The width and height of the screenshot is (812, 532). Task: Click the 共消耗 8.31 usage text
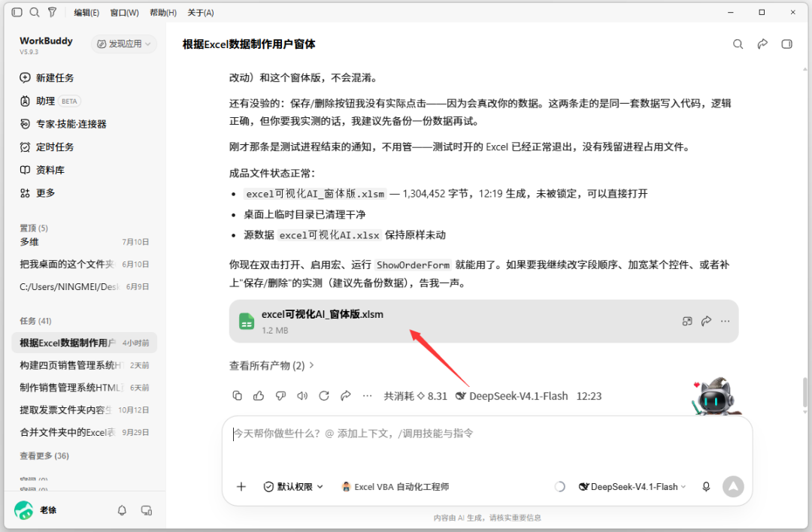tap(415, 396)
